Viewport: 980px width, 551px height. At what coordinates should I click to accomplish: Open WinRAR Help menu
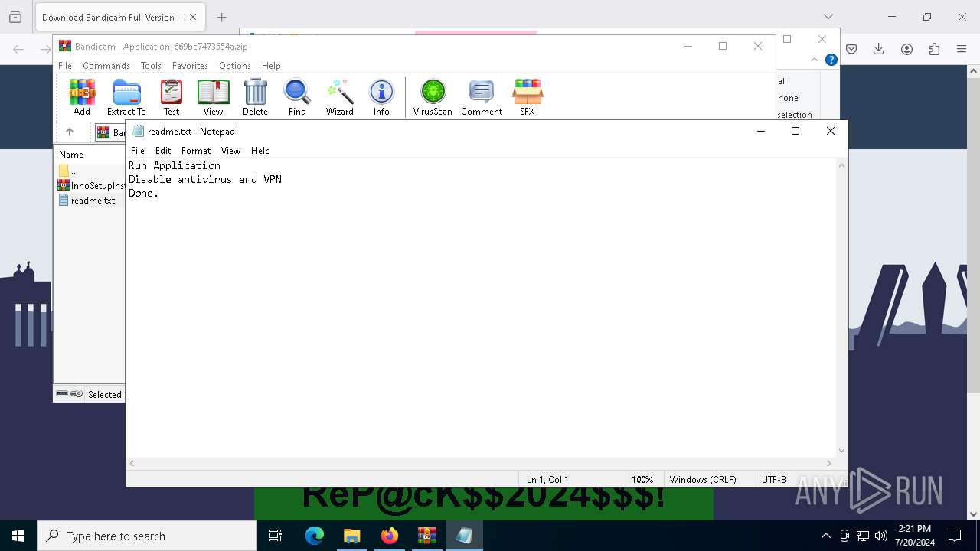[271, 66]
